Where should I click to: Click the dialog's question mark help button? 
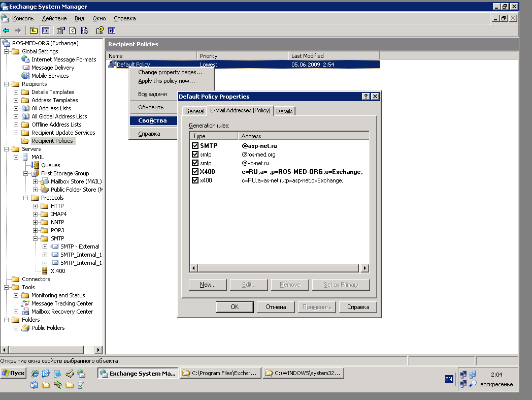[365, 97]
